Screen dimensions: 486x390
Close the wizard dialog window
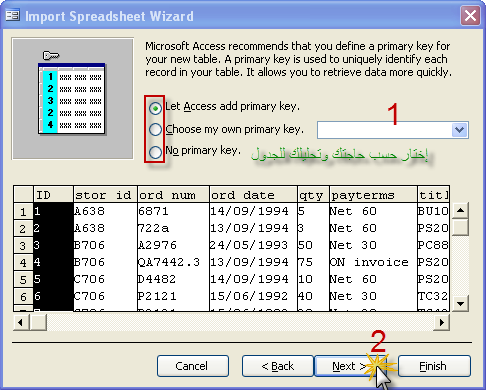[470, 15]
